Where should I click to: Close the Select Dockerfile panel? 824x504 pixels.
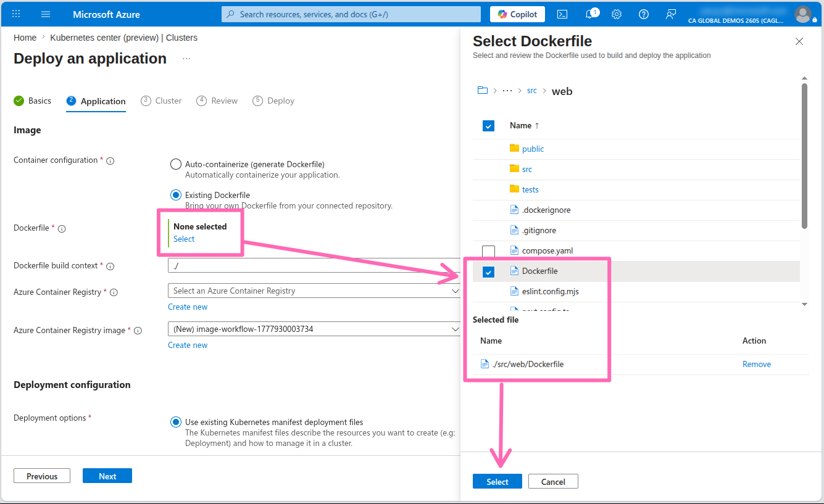click(x=799, y=41)
